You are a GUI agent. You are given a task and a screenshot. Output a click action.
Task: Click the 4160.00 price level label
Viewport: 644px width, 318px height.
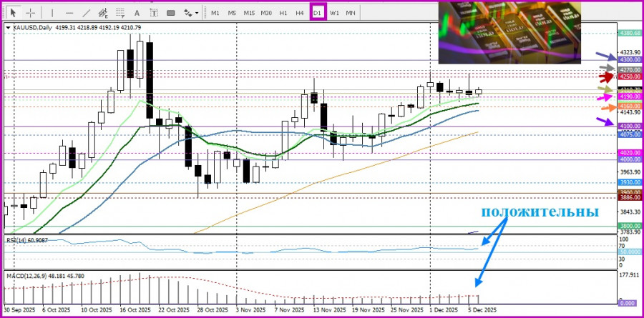[x=630, y=106]
